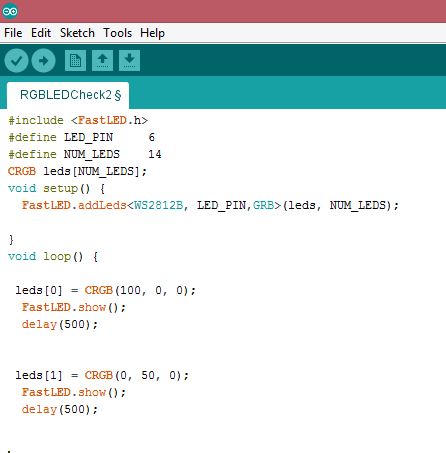The image size is (446, 453).
Task: Click the Upload arrow button
Action: point(43,61)
